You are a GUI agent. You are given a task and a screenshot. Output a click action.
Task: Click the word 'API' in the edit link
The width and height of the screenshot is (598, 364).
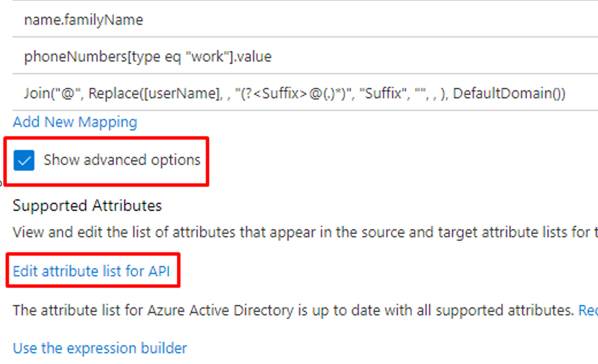coord(159,272)
